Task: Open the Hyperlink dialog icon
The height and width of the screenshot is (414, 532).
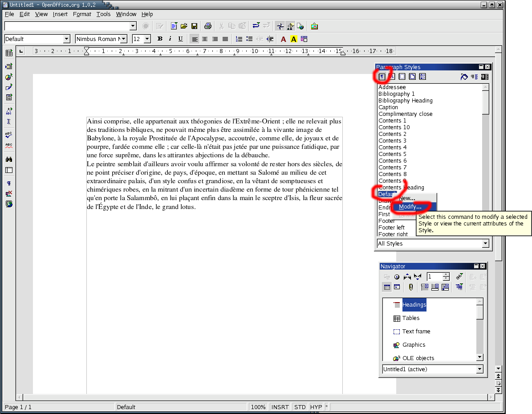Action: pyautogui.click(x=300, y=26)
